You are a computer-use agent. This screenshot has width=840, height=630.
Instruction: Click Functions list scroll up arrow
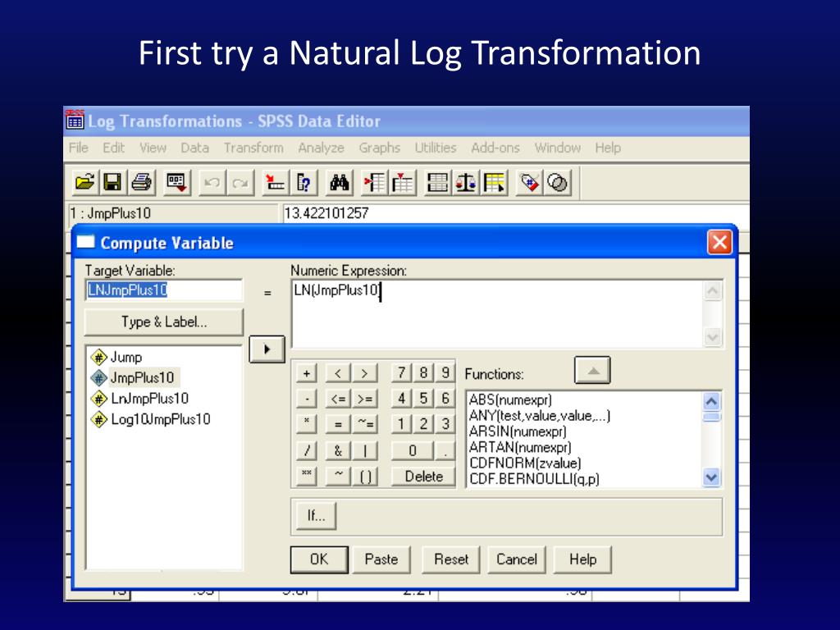coord(711,401)
